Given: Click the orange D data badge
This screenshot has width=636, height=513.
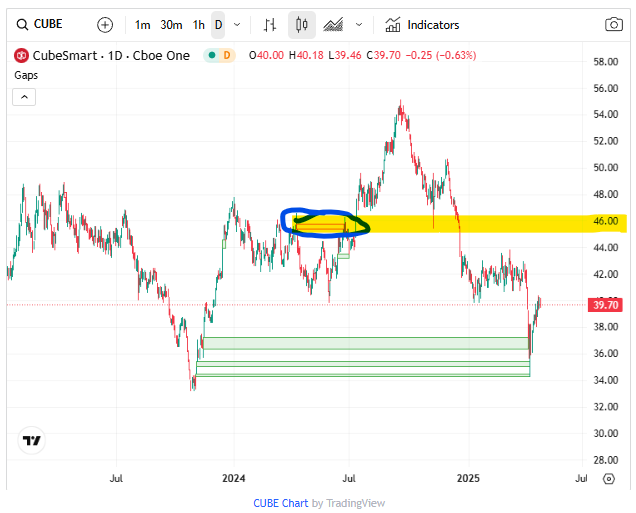Looking at the screenshot, I should click(x=227, y=56).
